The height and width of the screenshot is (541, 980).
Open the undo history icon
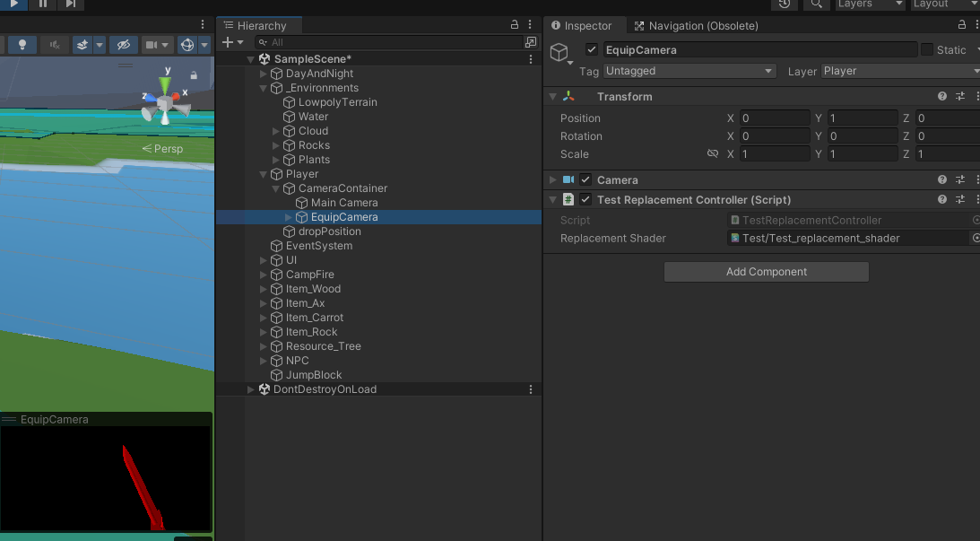point(785,4)
